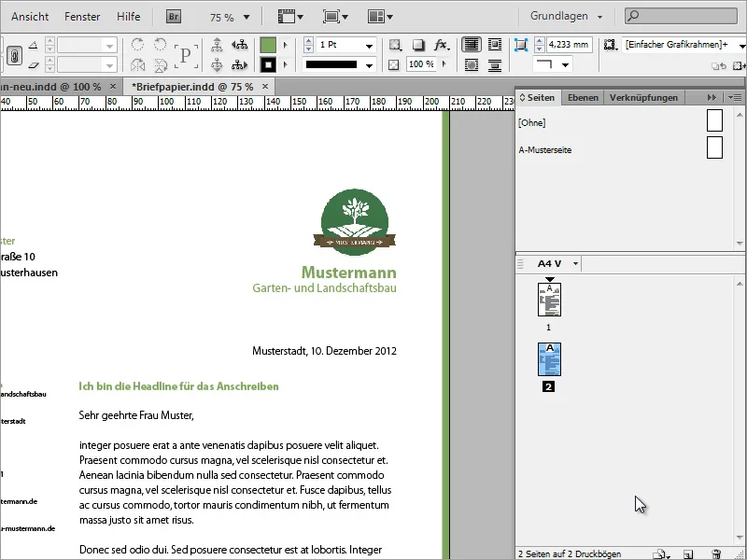Select next object icon
The width and height of the screenshot is (747, 560).
tap(240, 64)
